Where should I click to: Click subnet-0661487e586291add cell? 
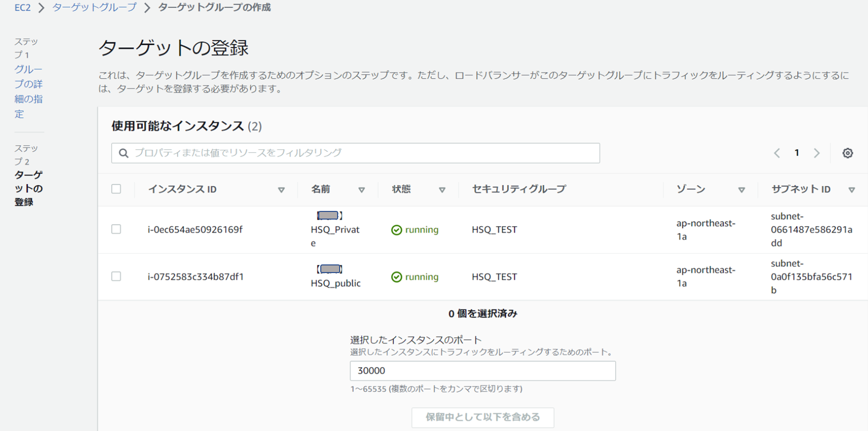point(811,230)
